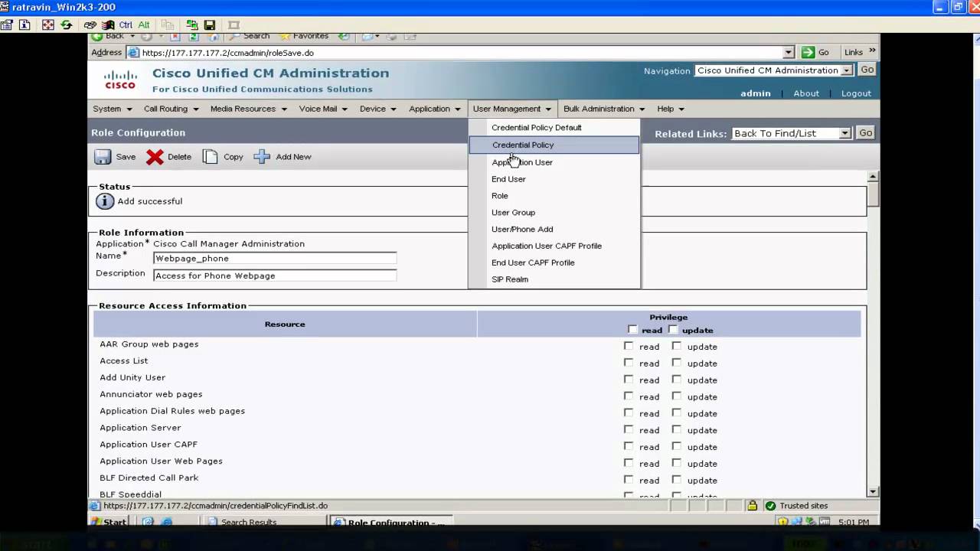Click the green Go arrow in address bar
This screenshot has width=980, height=551.
pyautogui.click(x=808, y=52)
